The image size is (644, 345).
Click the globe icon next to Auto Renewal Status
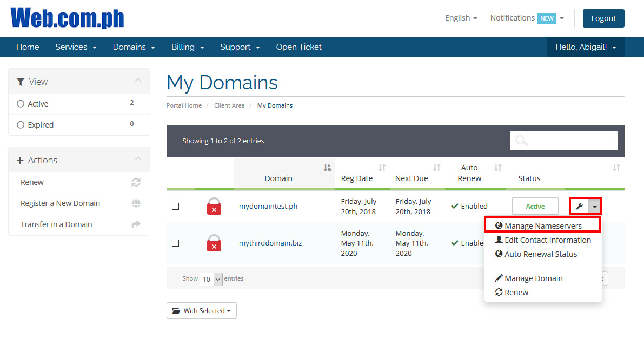click(x=499, y=254)
